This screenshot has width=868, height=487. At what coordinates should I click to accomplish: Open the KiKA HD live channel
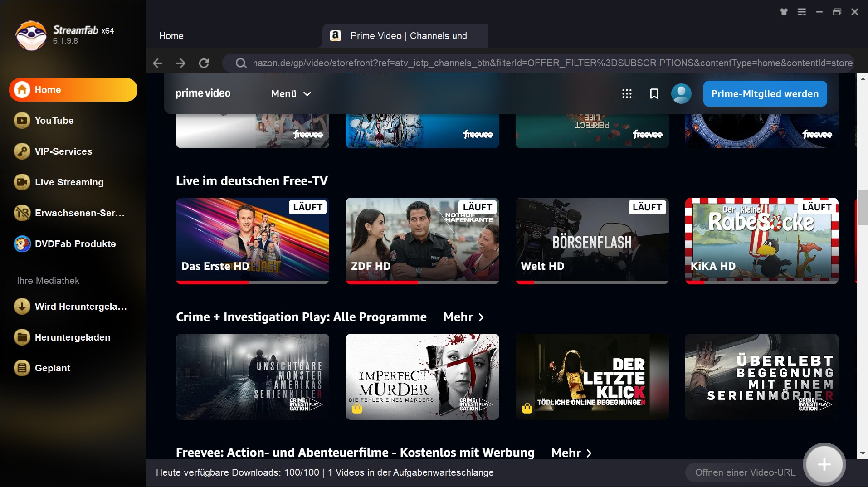click(x=762, y=241)
